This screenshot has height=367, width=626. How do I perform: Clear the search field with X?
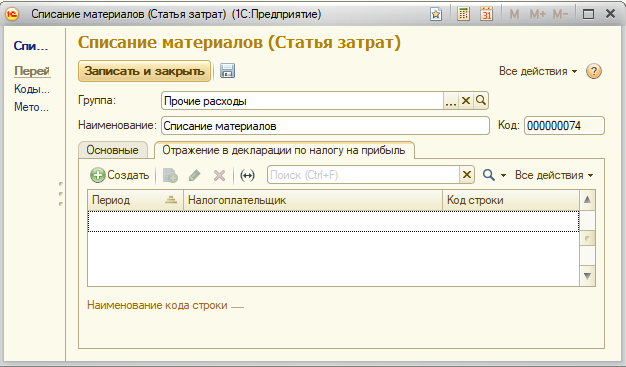click(467, 175)
